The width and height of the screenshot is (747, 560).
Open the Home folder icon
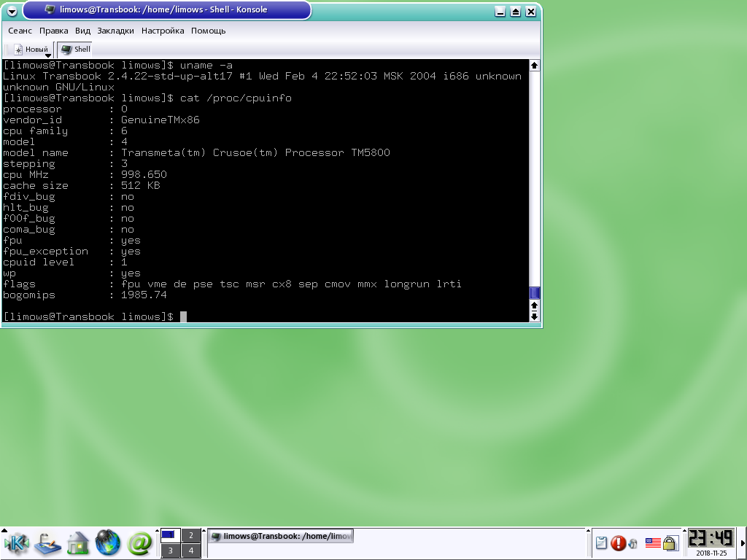tap(77, 543)
